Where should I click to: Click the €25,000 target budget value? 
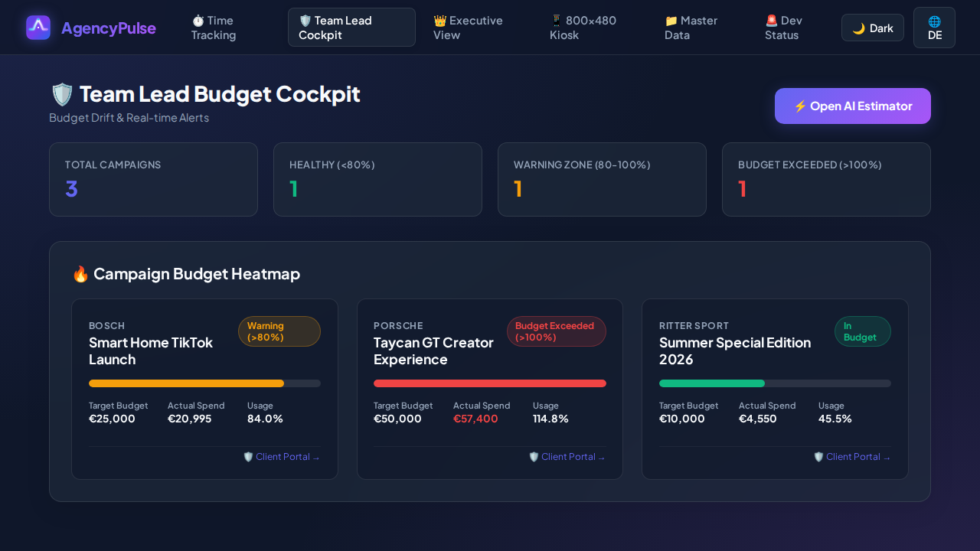pos(112,419)
